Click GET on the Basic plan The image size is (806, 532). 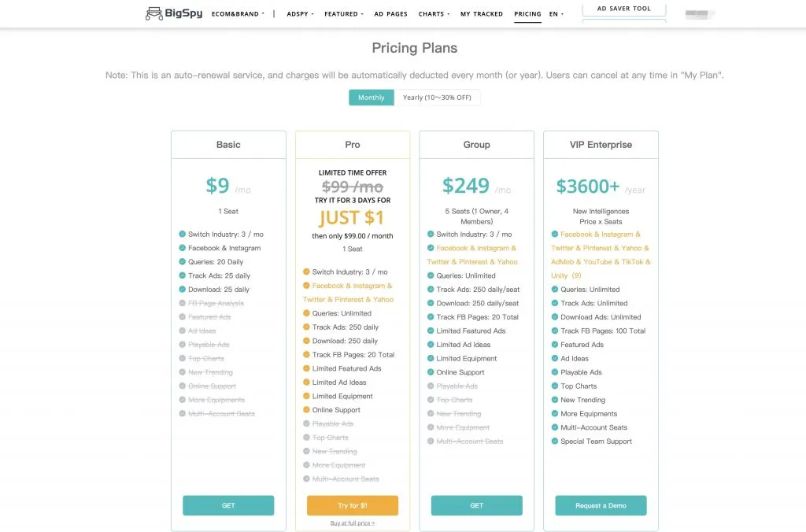coord(228,505)
